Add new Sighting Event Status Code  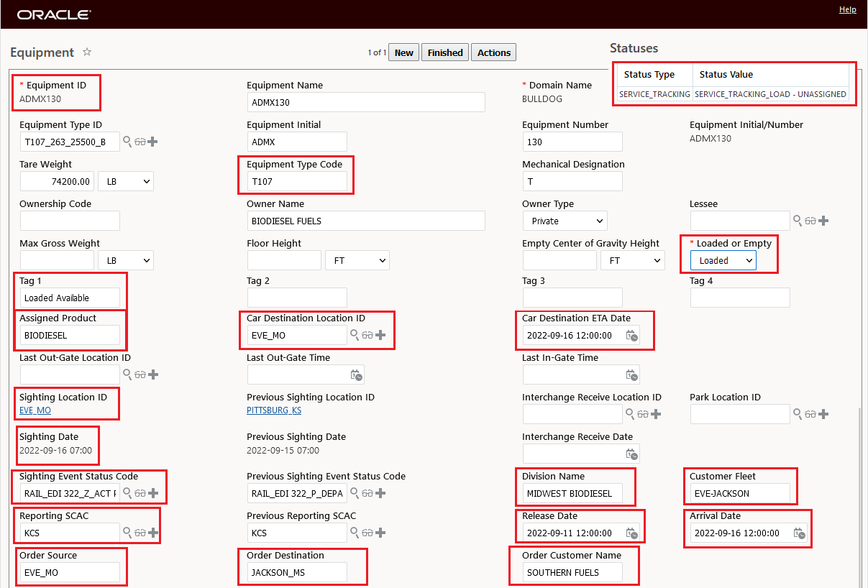pyautogui.click(x=152, y=493)
